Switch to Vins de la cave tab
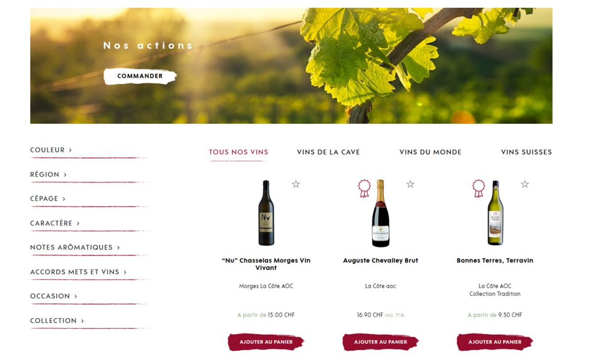This screenshot has width=592, height=364. coord(328,152)
